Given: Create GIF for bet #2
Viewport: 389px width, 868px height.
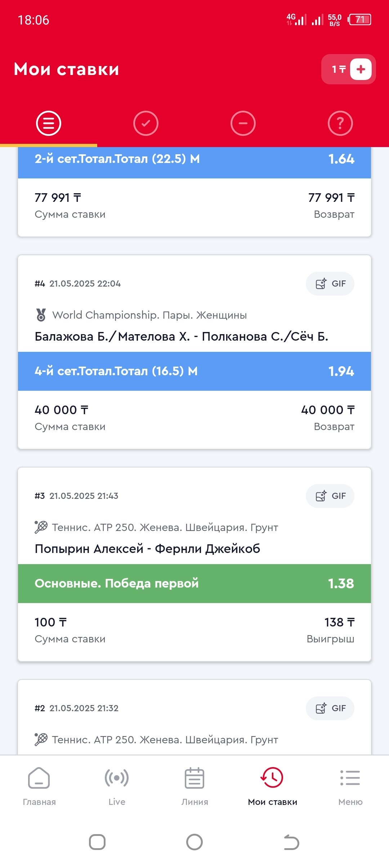Looking at the screenshot, I should (330, 708).
